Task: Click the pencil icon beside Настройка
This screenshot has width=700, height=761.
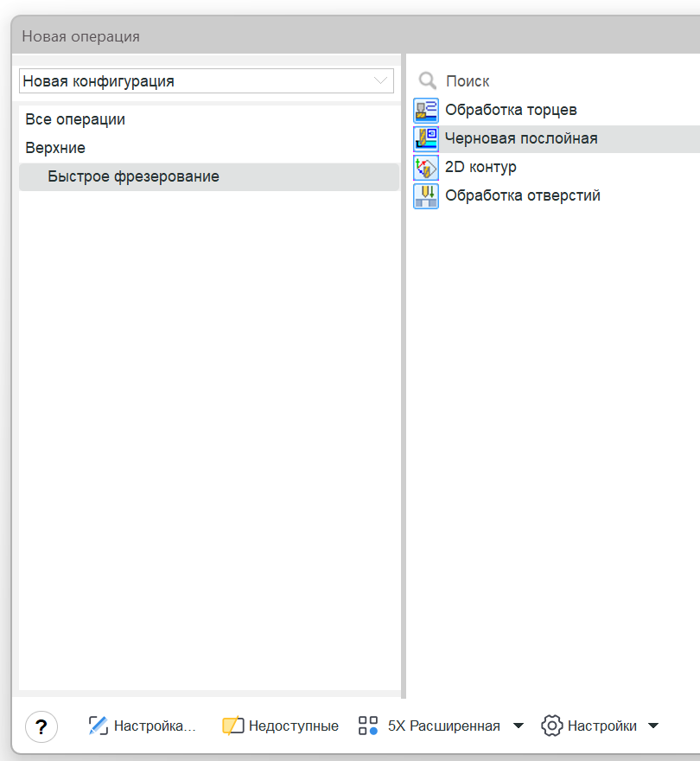Action: coord(98,726)
